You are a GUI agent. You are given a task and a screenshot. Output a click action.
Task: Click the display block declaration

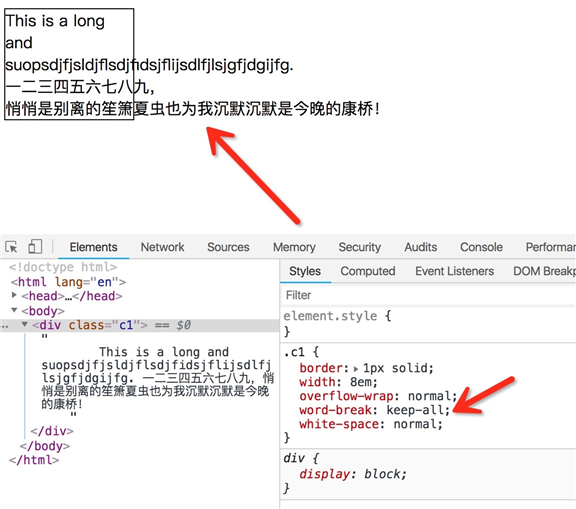click(x=353, y=474)
